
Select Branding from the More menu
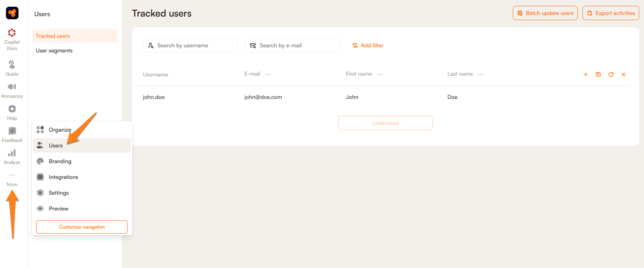[60, 161]
